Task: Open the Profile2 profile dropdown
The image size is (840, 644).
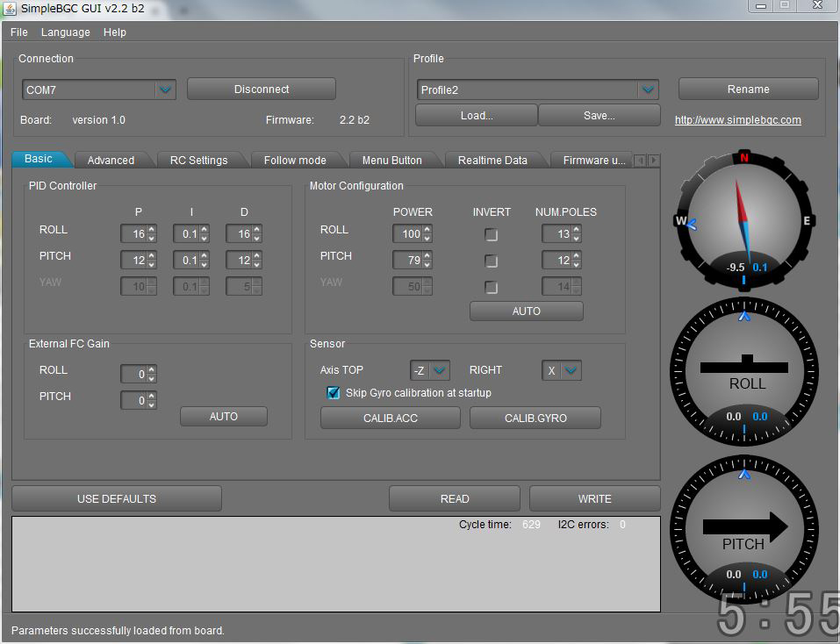Action: tap(648, 89)
